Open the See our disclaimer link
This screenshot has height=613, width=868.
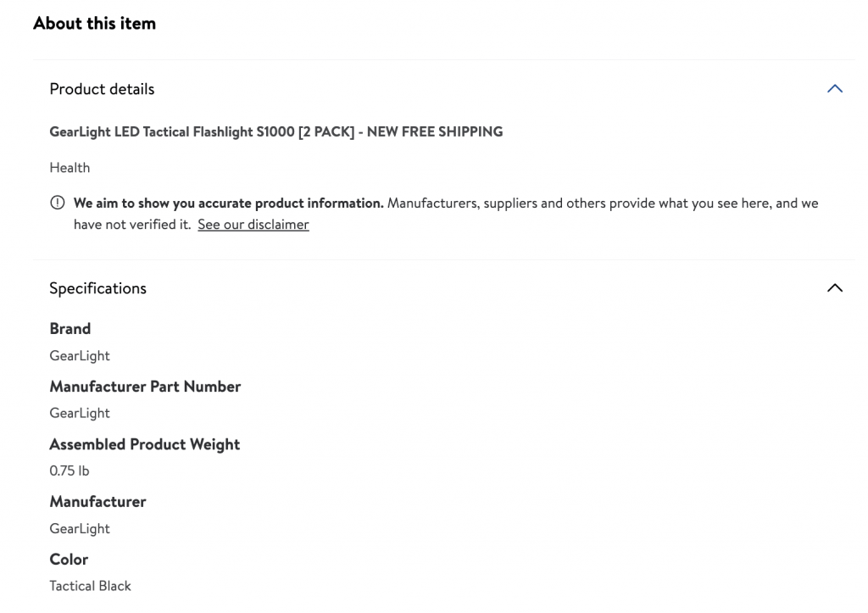(x=253, y=225)
